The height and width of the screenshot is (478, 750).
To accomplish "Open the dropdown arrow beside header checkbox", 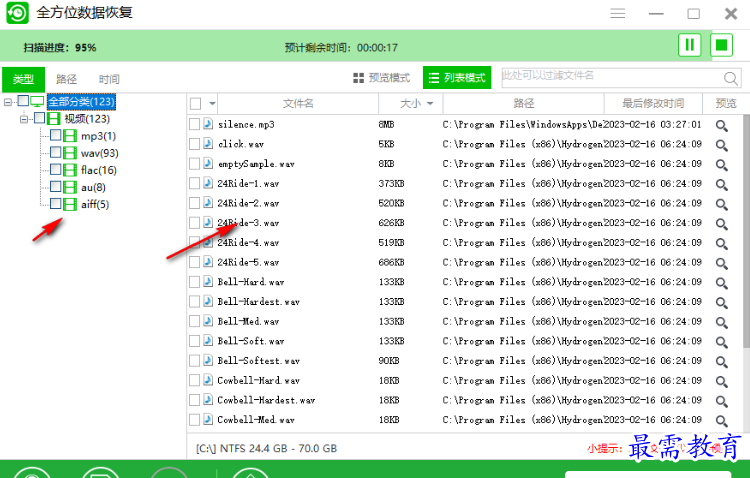I will pos(212,103).
